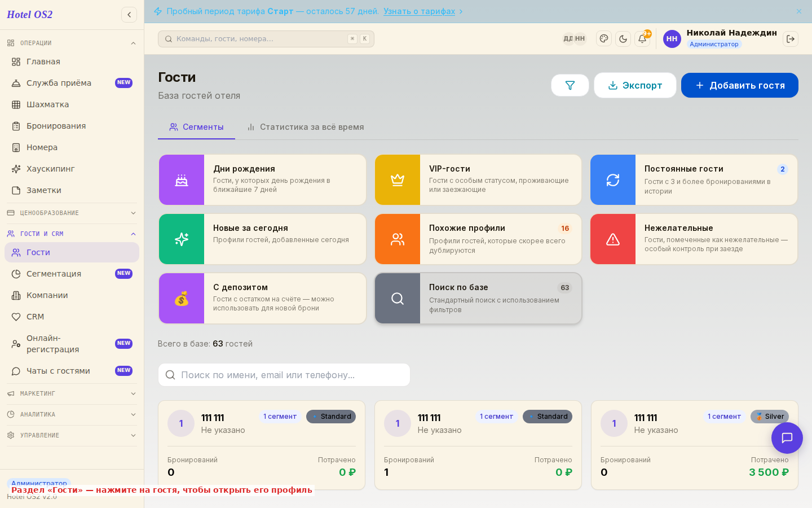Open the filter funnel button
812x508 pixels.
570,85
